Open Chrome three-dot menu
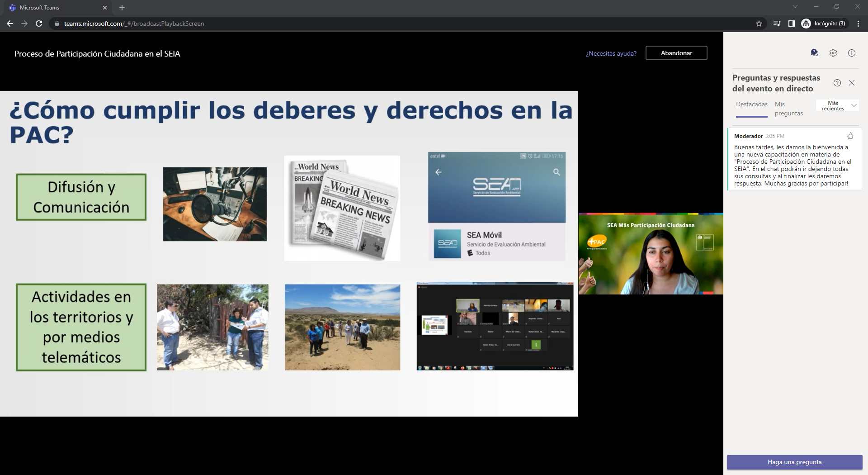Image resolution: width=868 pixels, height=475 pixels. click(x=858, y=24)
